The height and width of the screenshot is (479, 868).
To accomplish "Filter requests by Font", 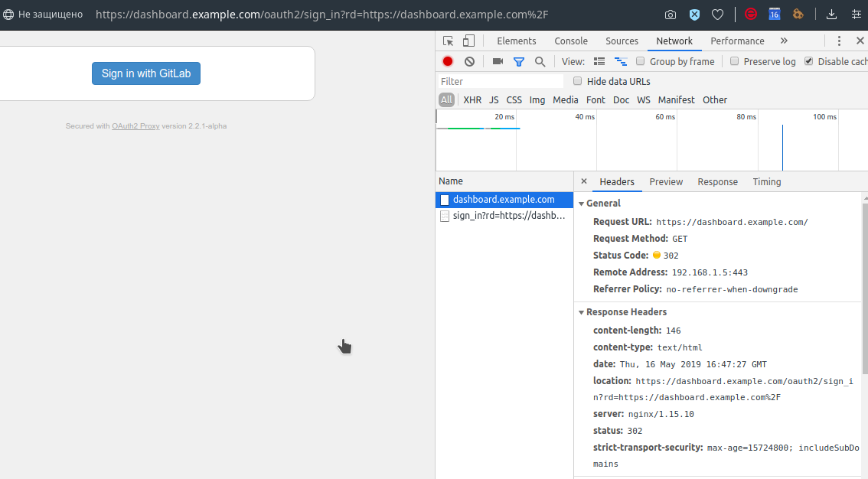I will point(596,100).
